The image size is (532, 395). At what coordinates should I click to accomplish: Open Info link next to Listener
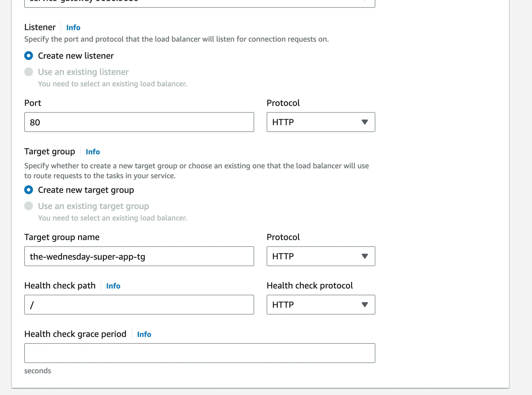pos(73,28)
